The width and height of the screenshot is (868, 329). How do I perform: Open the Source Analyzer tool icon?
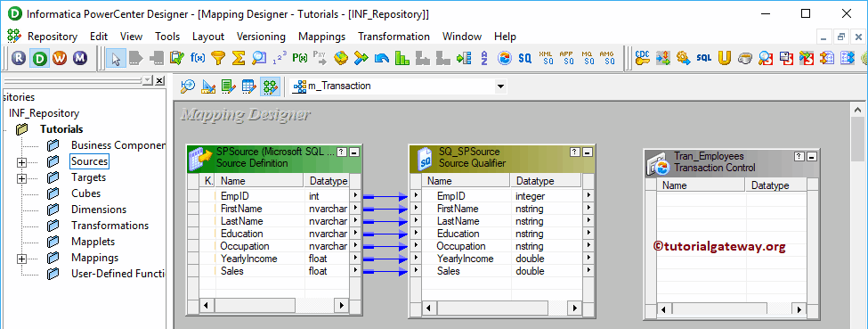coord(188,86)
